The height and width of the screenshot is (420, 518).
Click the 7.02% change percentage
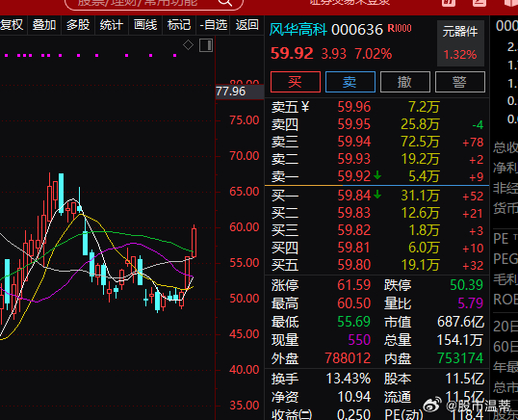(x=374, y=54)
